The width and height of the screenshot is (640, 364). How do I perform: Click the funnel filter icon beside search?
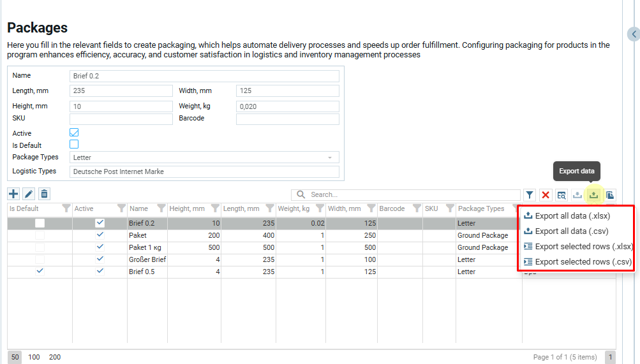pos(530,195)
